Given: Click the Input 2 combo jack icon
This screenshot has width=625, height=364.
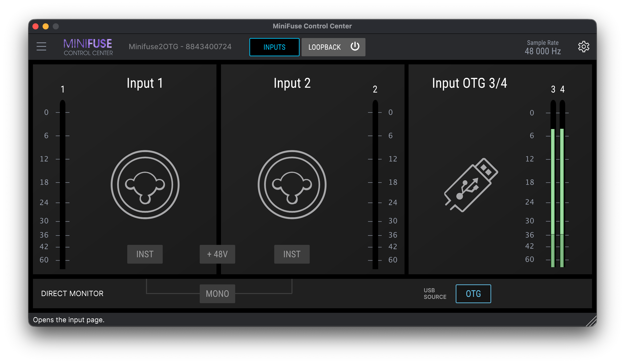Looking at the screenshot, I should click(292, 185).
